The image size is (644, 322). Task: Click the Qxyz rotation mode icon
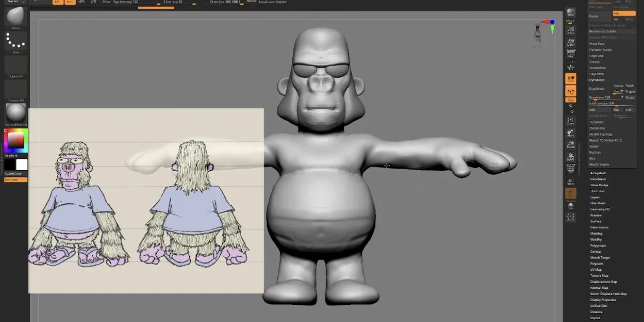coord(570,100)
